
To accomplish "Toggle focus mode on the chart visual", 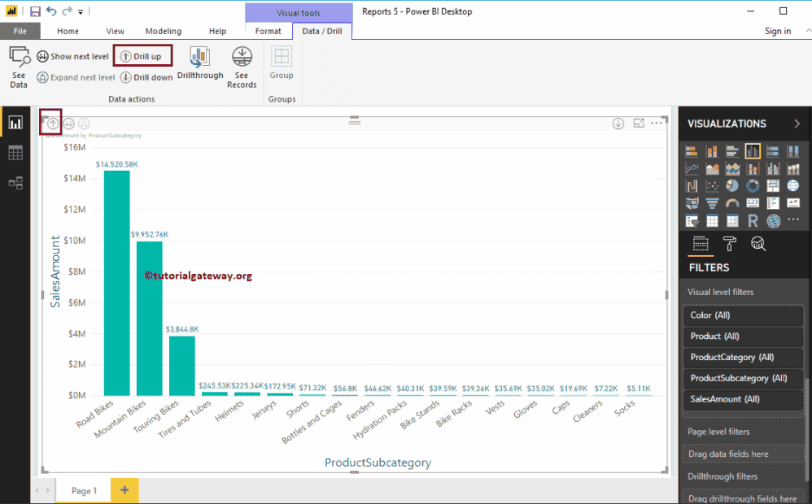I will pos(639,124).
